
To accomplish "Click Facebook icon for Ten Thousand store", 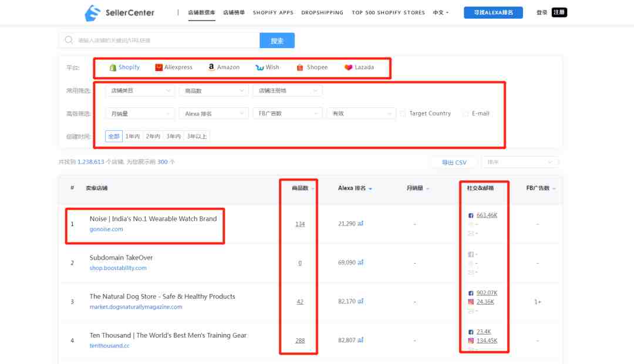I will tap(471, 332).
